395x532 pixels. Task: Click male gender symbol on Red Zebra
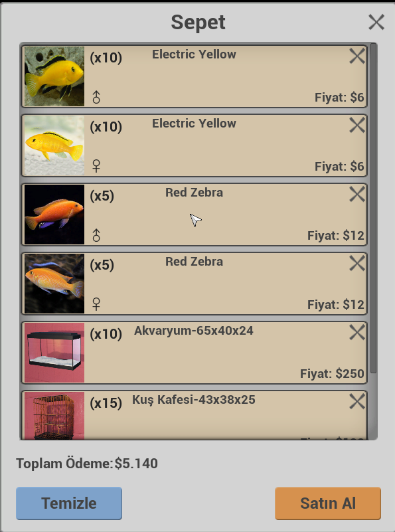click(x=96, y=236)
